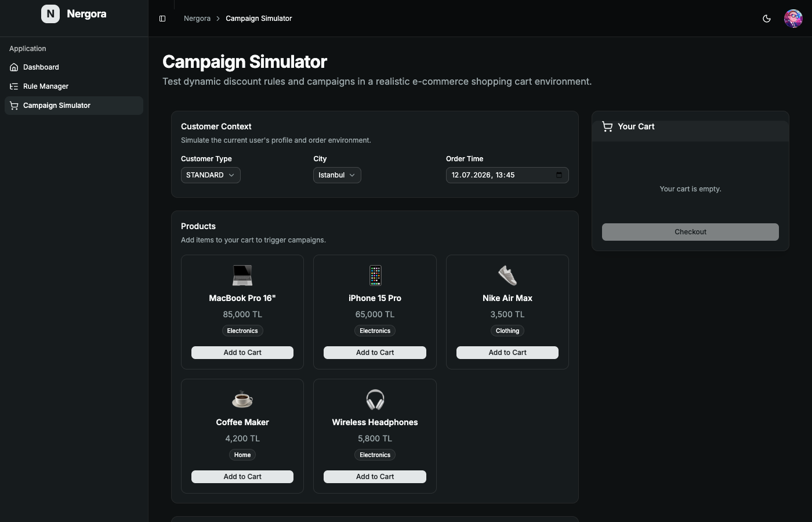Add Coffee Maker to cart

click(x=242, y=477)
